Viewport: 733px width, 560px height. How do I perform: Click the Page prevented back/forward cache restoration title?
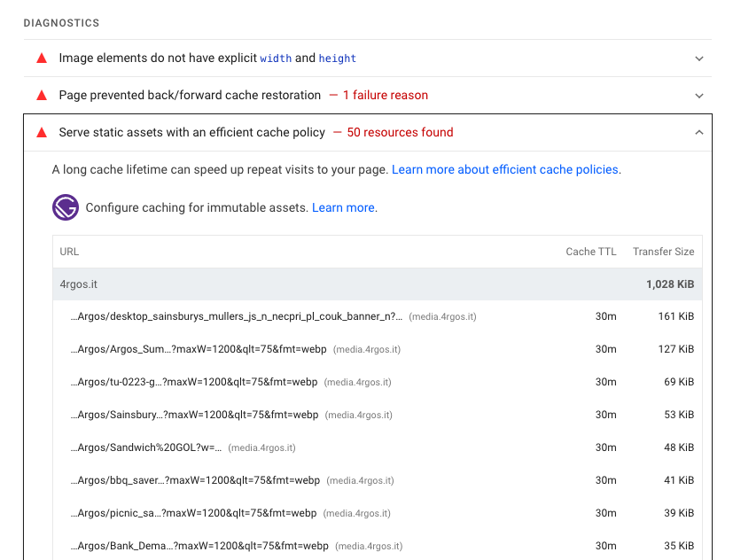[x=190, y=95]
